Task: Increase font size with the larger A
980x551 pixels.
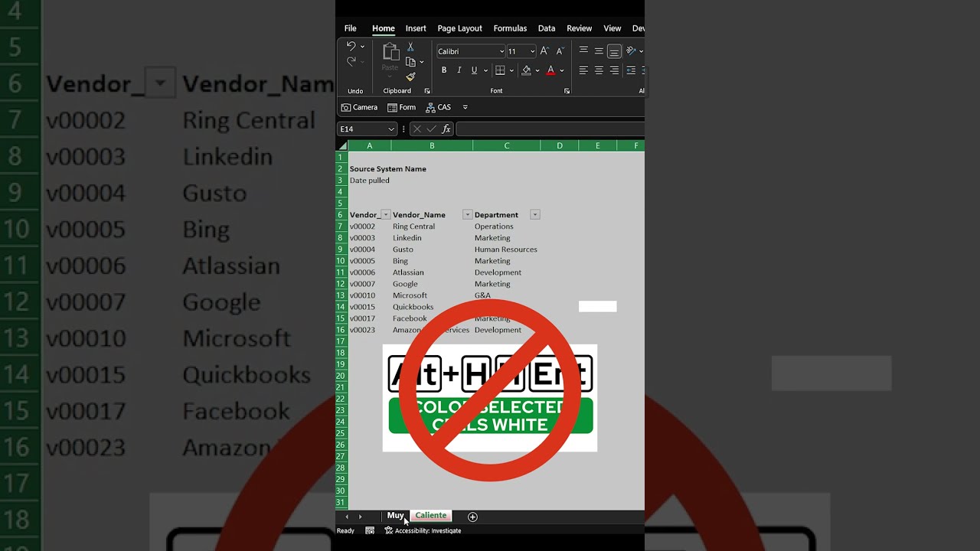Action: (544, 51)
